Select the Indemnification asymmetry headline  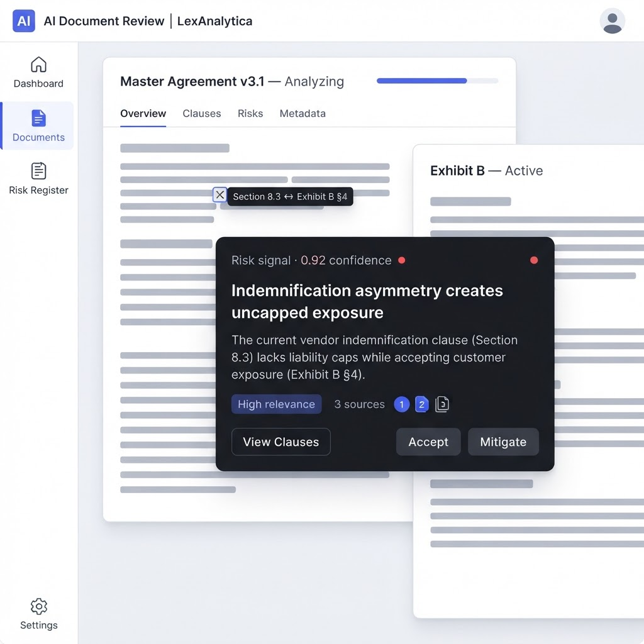(x=367, y=301)
